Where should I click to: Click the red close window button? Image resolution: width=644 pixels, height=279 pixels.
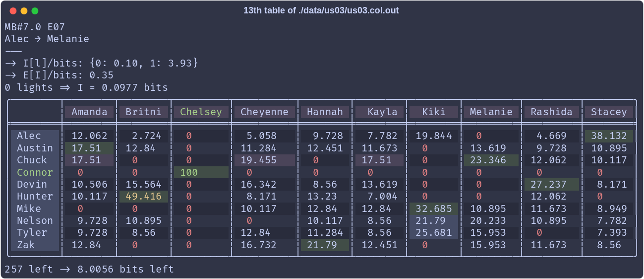pos(13,11)
